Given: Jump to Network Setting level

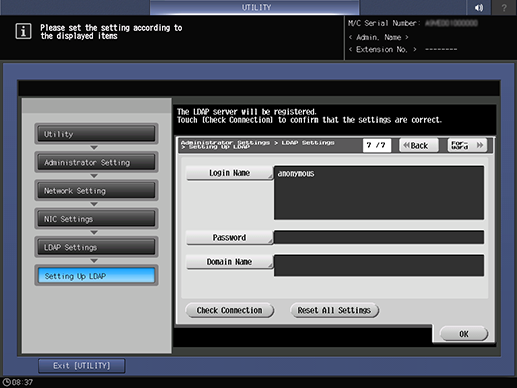Looking at the screenshot, I should (96, 191).
